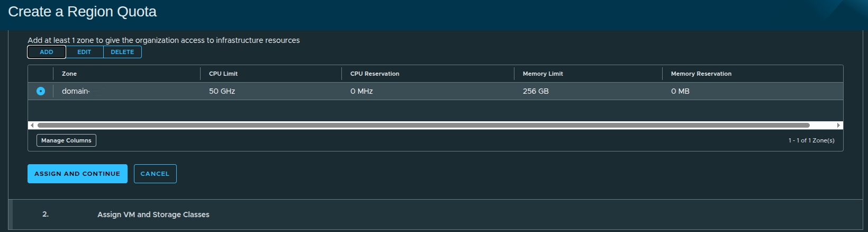This screenshot has width=868, height=232.
Task: Click the 50 GHz CPU limit cell
Action: click(222, 91)
